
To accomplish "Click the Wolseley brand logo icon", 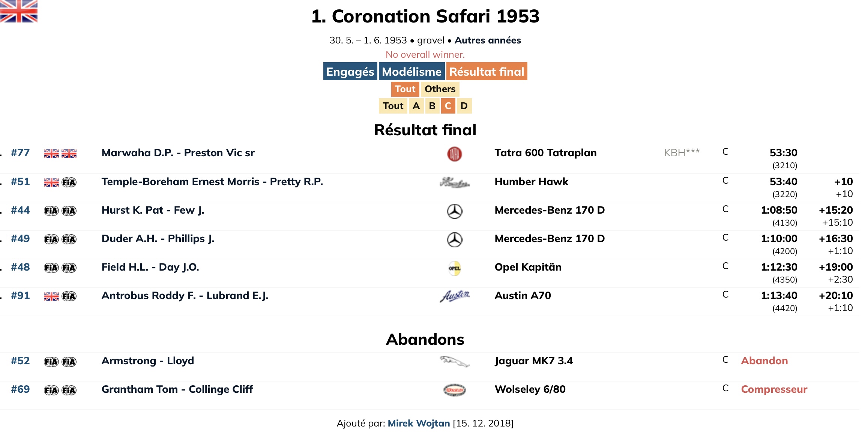I will point(454,390).
